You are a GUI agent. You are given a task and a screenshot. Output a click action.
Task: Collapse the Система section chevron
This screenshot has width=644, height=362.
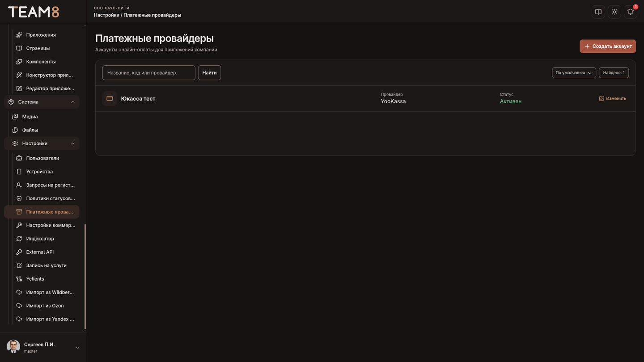coord(73,102)
